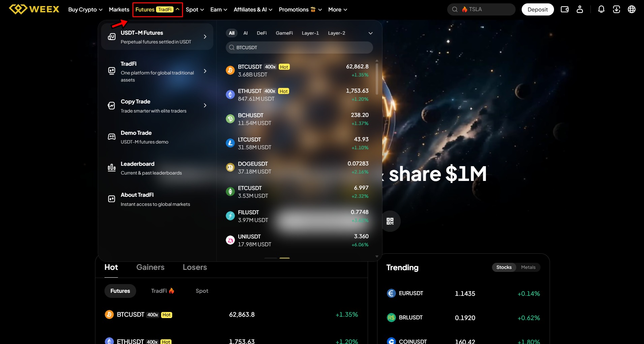The height and width of the screenshot is (344, 644).
Task: Click the Uniswap coin icon
Action: pyautogui.click(x=230, y=240)
